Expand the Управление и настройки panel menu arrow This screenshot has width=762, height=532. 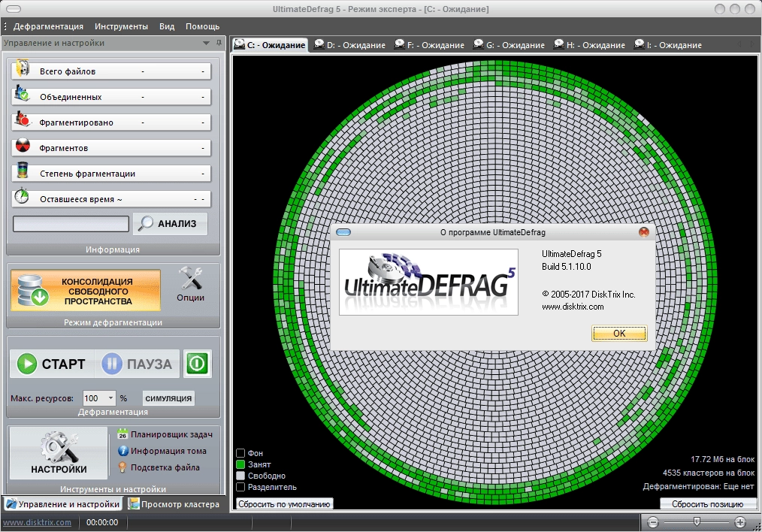pos(206,44)
